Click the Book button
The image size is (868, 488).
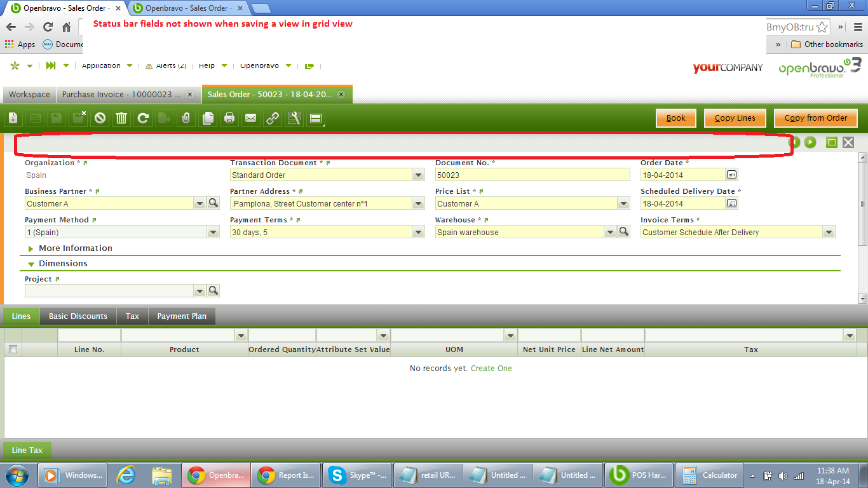coord(676,118)
